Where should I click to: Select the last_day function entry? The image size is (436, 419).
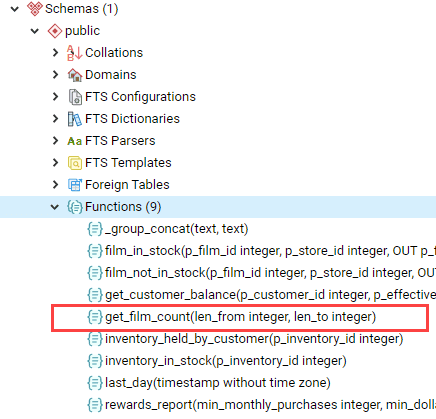[218, 383]
